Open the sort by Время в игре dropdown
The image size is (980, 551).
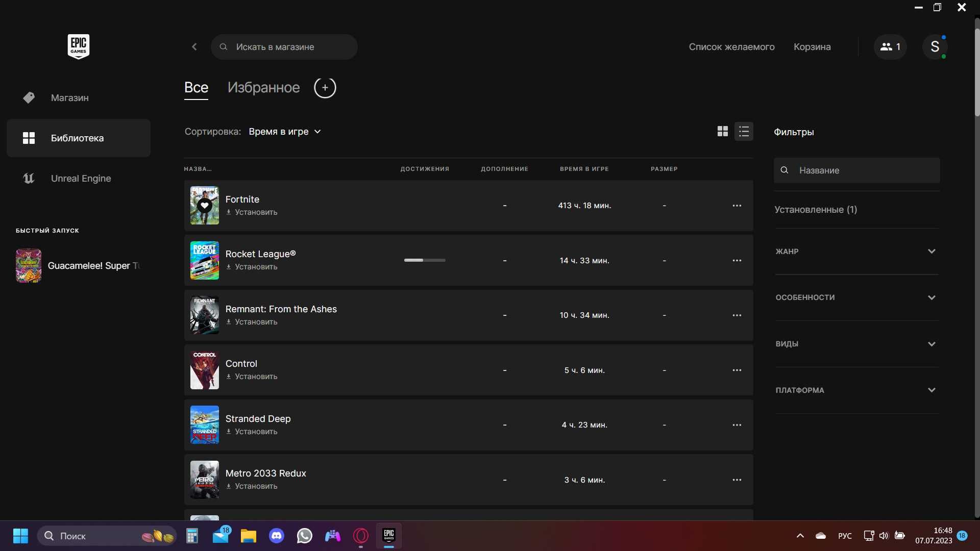click(x=285, y=132)
